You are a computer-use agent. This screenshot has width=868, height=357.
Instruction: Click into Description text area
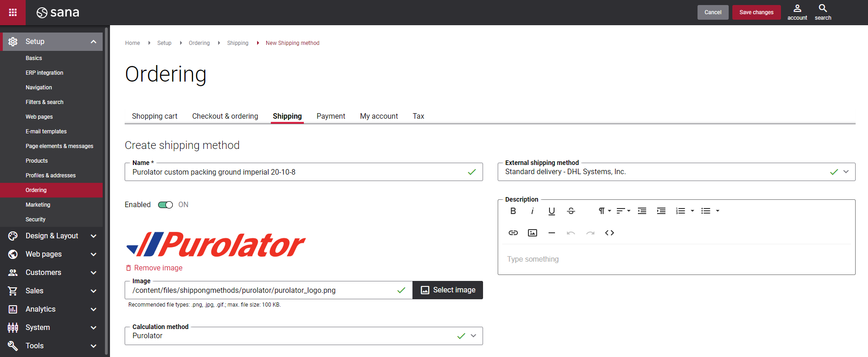point(676,259)
